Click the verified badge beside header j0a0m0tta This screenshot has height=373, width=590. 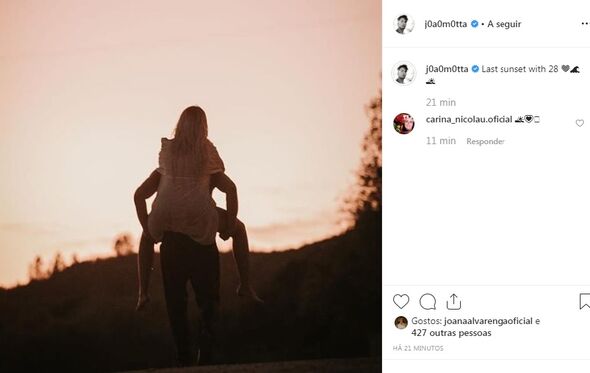pos(475,24)
